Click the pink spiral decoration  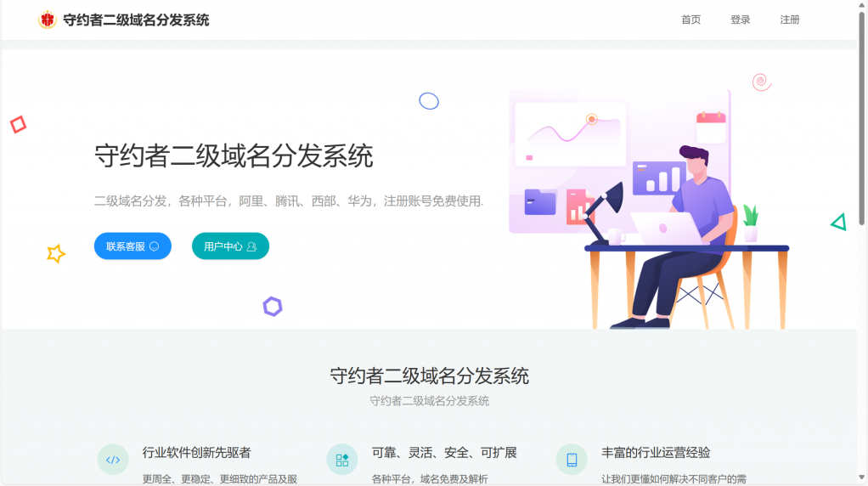point(762,82)
